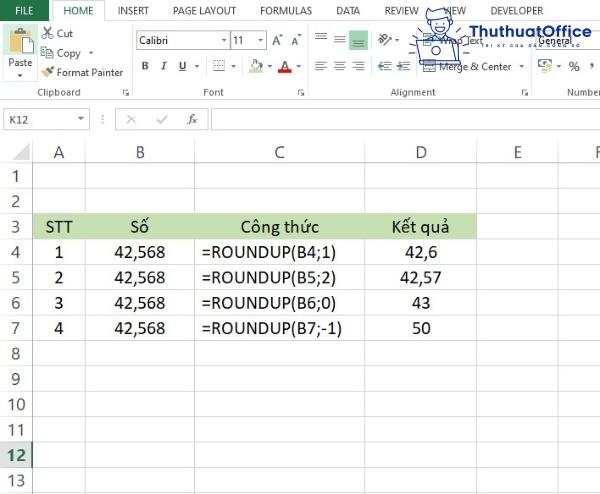This screenshot has height=494, width=600.
Task: Bottom align cell contents
Action: [x=358, y=40]
